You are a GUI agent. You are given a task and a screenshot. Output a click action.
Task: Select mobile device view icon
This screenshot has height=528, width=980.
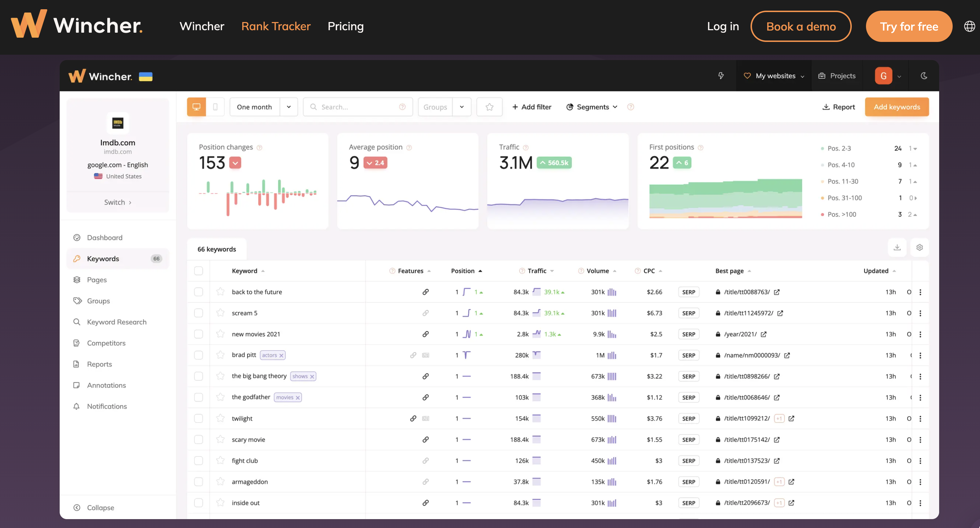point(215,107)
